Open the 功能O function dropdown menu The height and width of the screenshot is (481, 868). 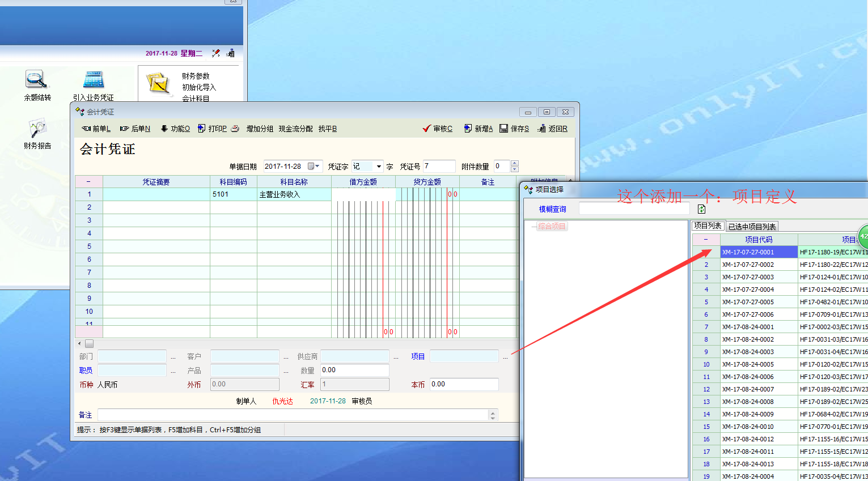[x=175, y=129]
